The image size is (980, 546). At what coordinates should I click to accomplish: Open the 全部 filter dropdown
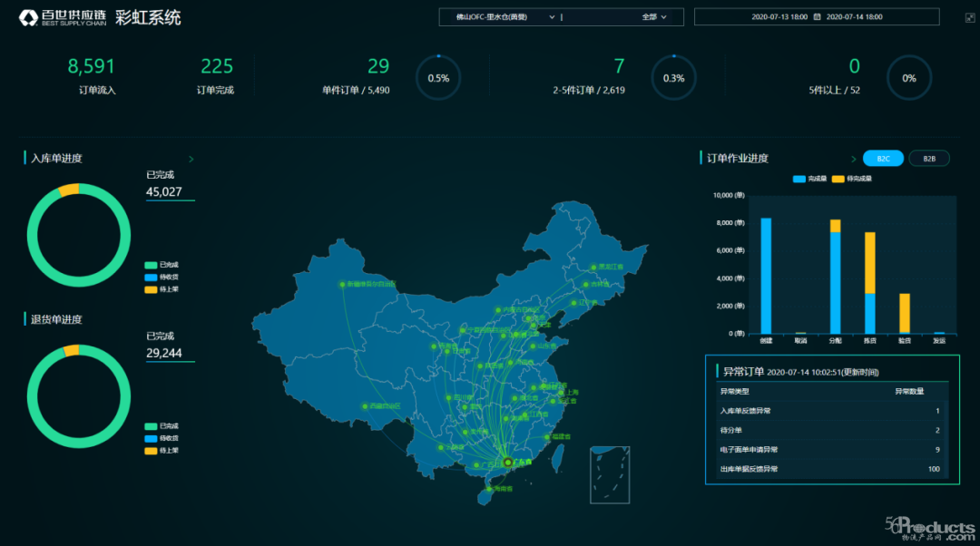click(656, 16)
